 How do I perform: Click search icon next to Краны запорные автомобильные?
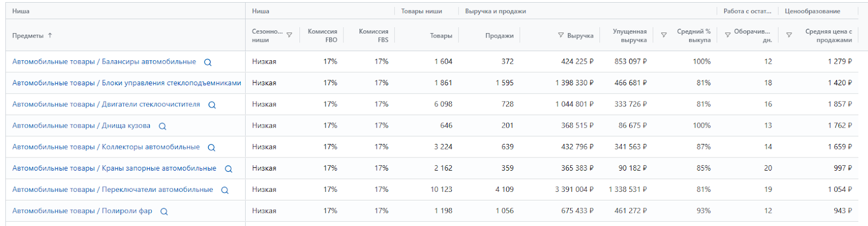click(228, 169)
